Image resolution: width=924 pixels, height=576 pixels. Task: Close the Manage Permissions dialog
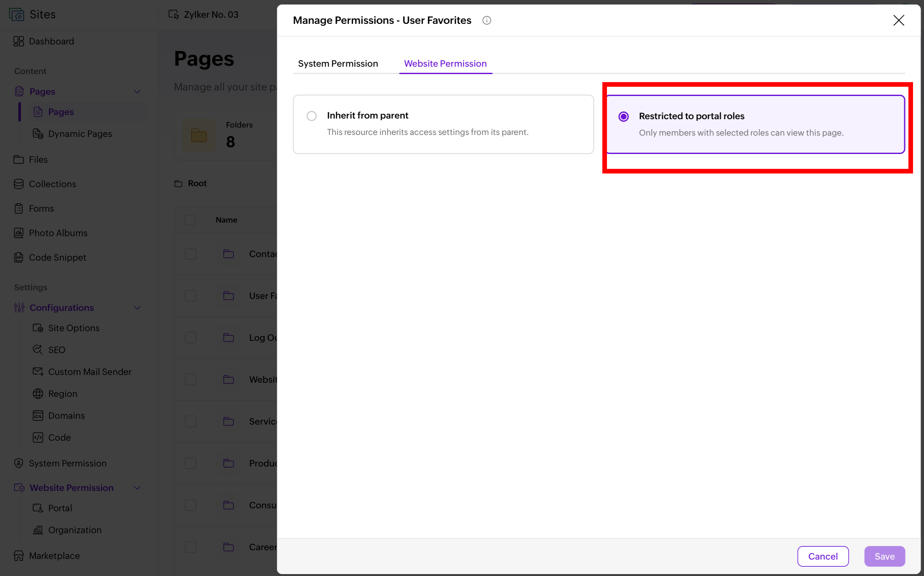click(x=899, y=20)
